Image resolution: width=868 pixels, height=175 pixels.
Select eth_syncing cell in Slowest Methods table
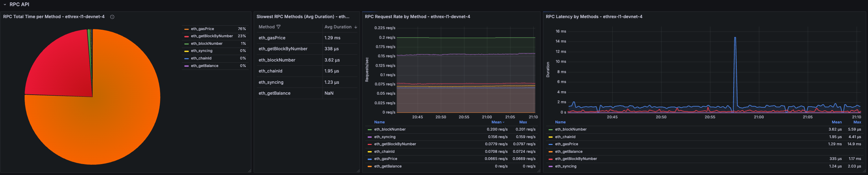(289, 82)
